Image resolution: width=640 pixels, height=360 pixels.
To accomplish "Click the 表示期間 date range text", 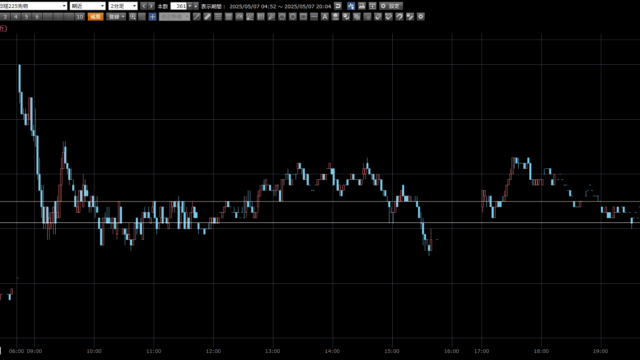I will point(266,7).
